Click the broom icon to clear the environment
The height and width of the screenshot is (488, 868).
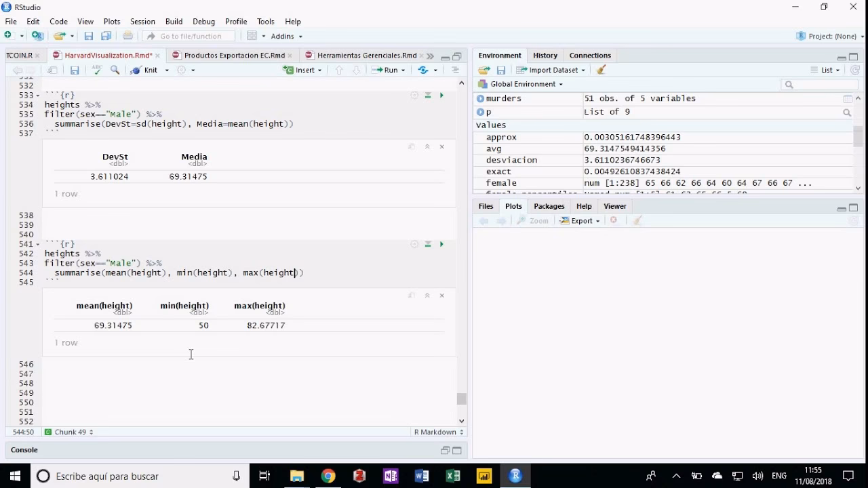coord(601,70)
